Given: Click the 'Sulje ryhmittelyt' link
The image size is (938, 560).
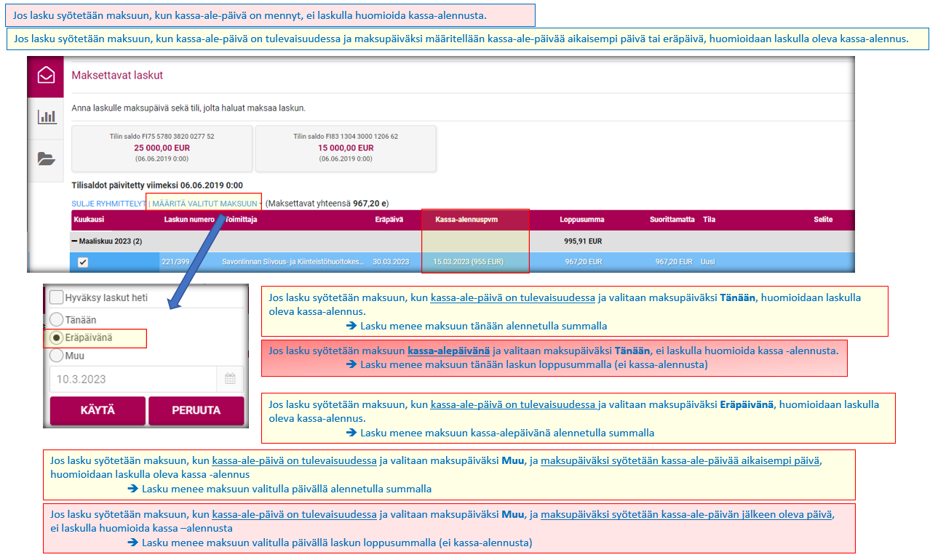Looking at the screenshot, I should pos(108,204).
